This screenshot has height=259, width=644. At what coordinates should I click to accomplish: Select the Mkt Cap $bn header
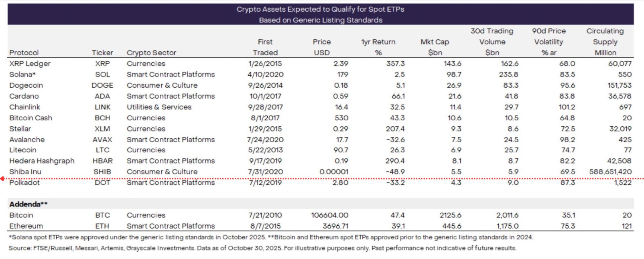click(x=435, y=47)
